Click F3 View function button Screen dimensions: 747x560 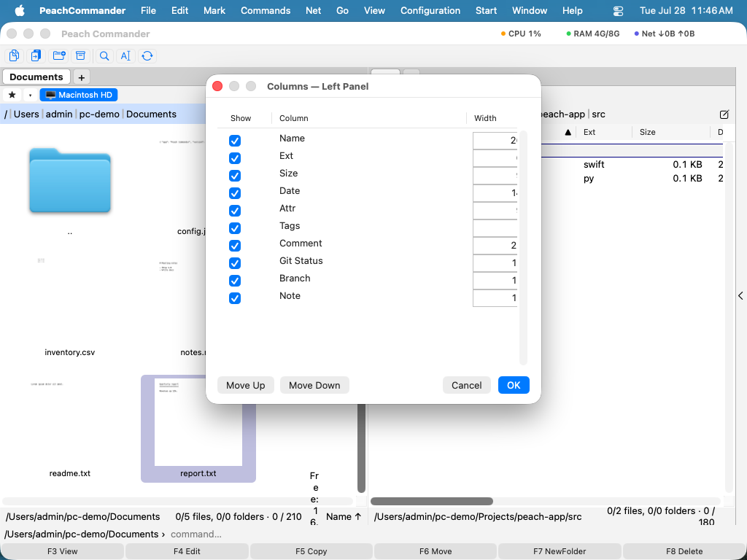[63, 551]
